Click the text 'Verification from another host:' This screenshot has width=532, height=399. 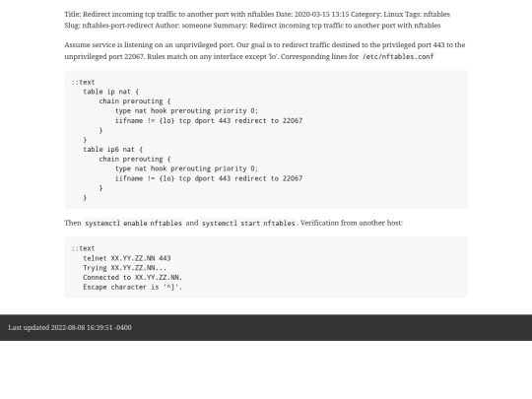[x=352, y=223]
